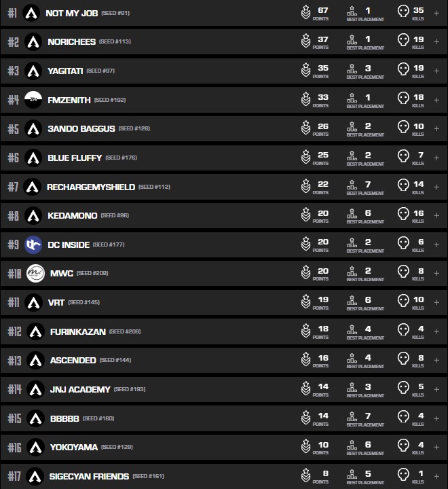448x489 pixels.
Task: Click the NOT MY JOB team logo
Action: tap(31, 13)
